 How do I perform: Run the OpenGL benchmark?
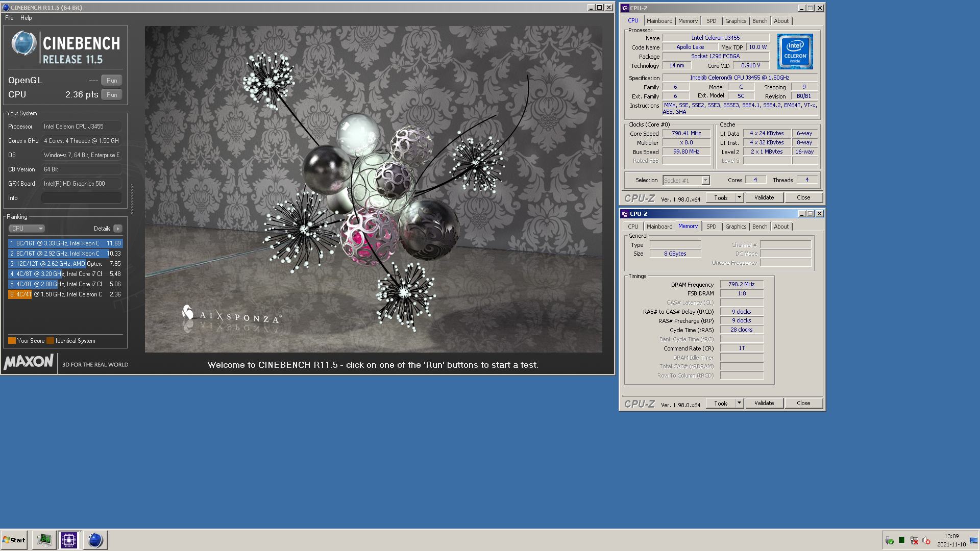pos(112,81)
